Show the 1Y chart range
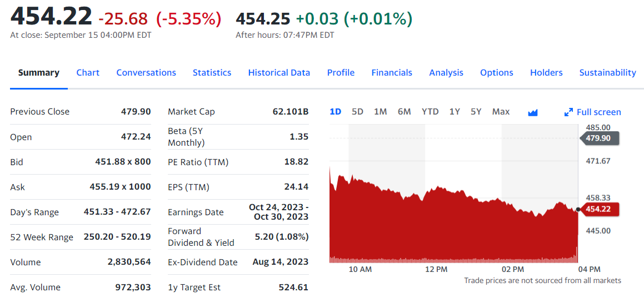This screenshot has height=307, width=644. (455, 112)
